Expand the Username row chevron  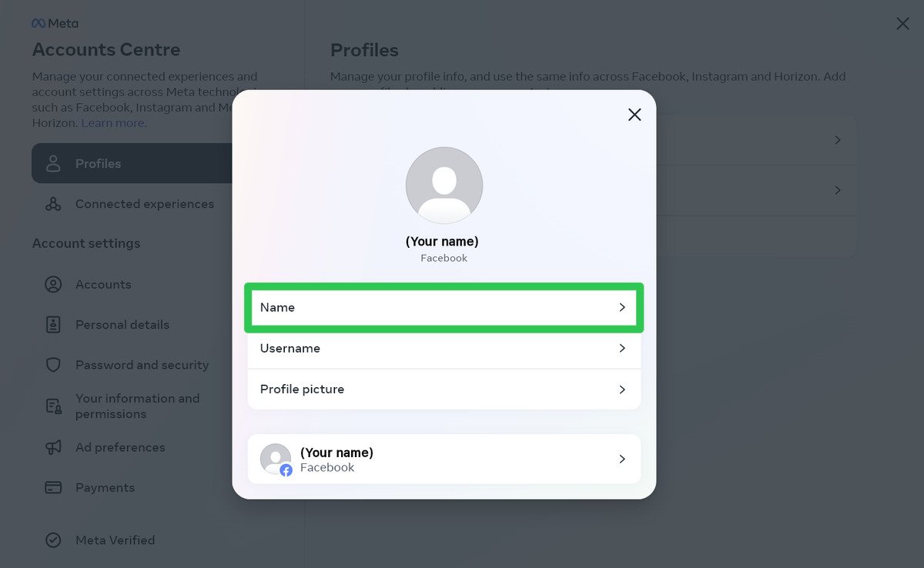[622, 348]
